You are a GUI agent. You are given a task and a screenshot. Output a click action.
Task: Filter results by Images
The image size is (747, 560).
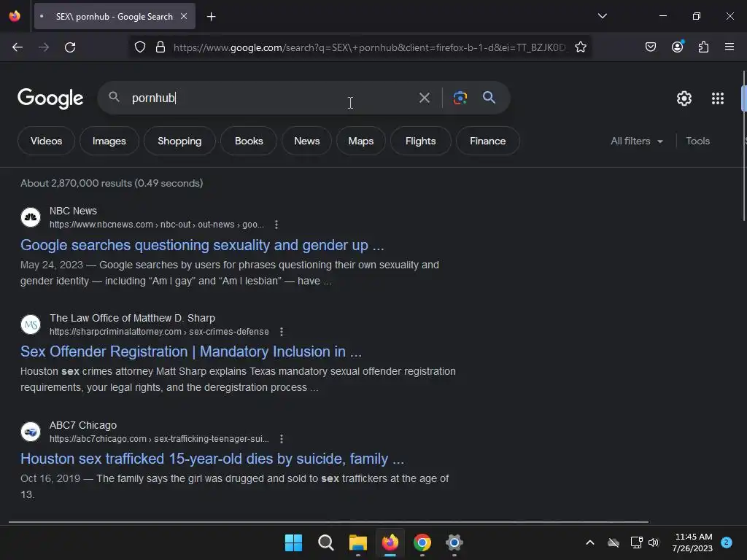(109, 141)
